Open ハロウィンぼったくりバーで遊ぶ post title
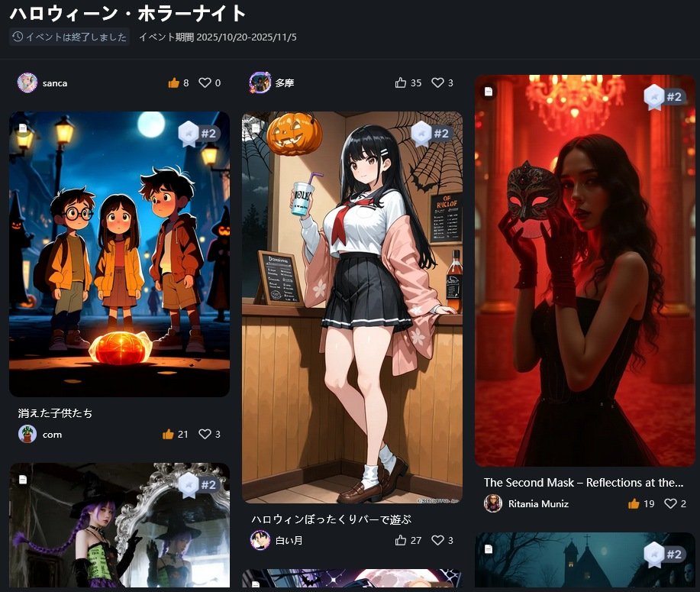The image size is (700, 592). tap(331, 519)
